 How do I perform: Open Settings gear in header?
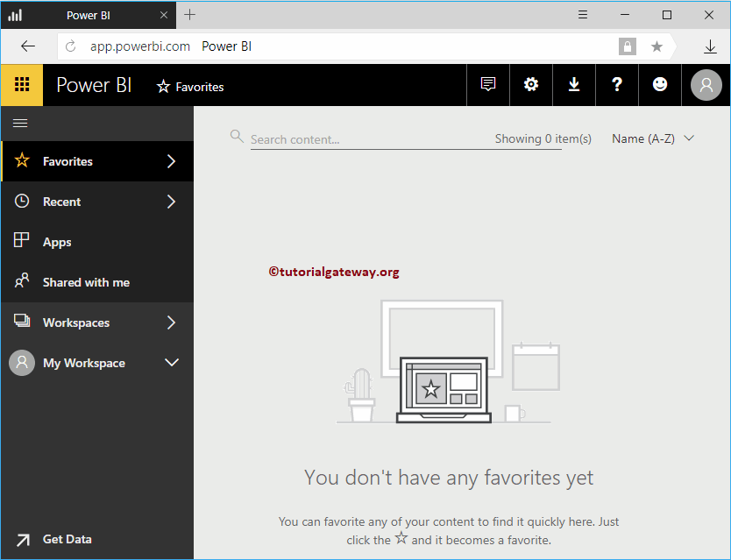pos(531,84)
